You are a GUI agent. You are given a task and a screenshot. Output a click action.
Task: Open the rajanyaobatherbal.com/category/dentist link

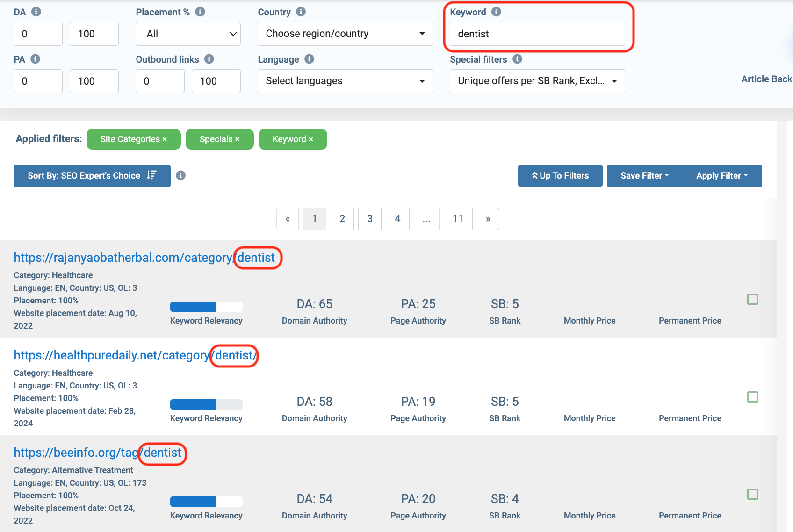pyautogui.click(x=144, y=258)
